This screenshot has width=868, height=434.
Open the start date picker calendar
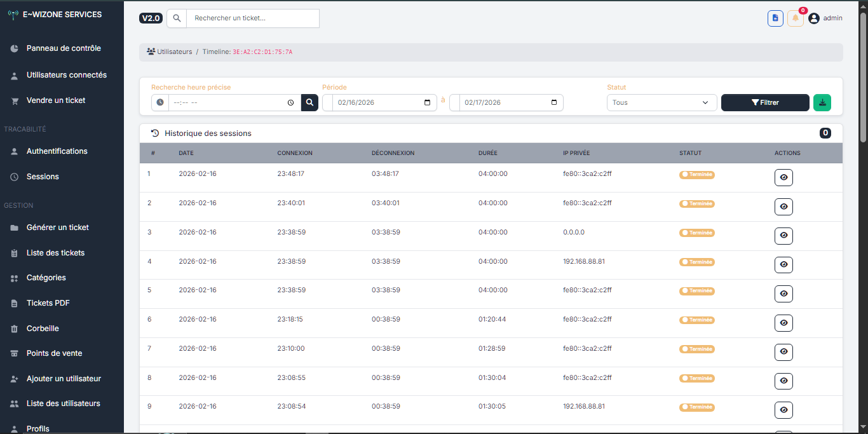(x=427, y=102)
